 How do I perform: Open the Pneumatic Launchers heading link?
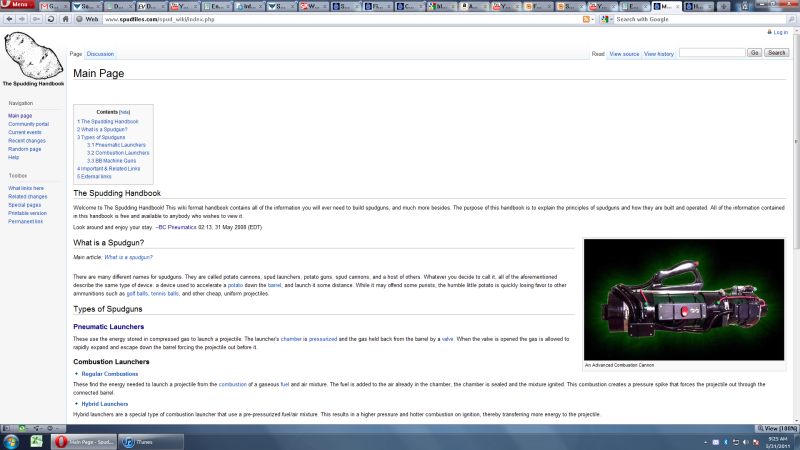point(109,327)
